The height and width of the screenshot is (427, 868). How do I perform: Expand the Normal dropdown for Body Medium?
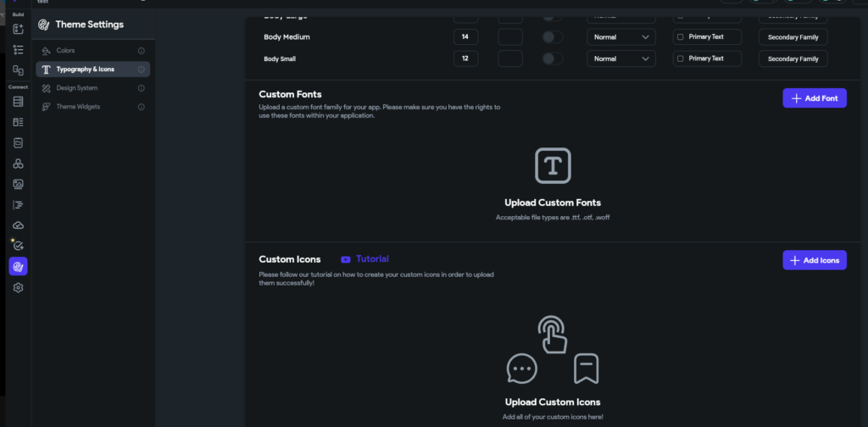coord(621,37)
